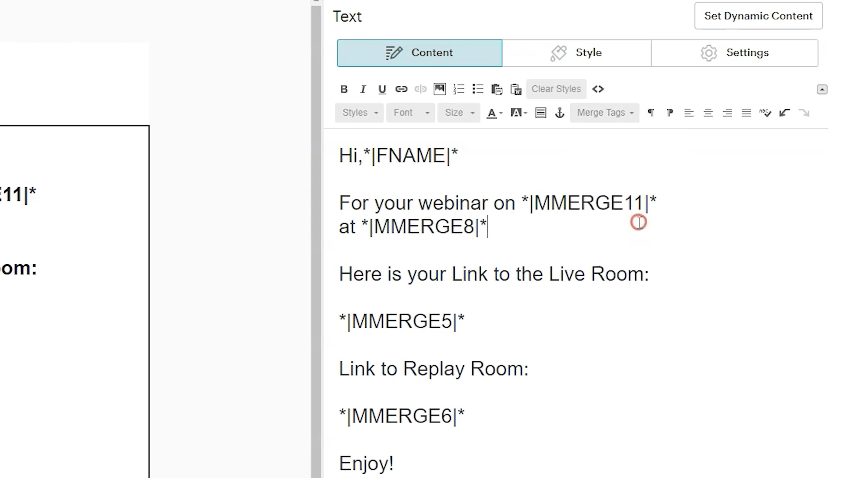
Task: Toggle Bold formatting on selected text
Action: click(343, 89)
